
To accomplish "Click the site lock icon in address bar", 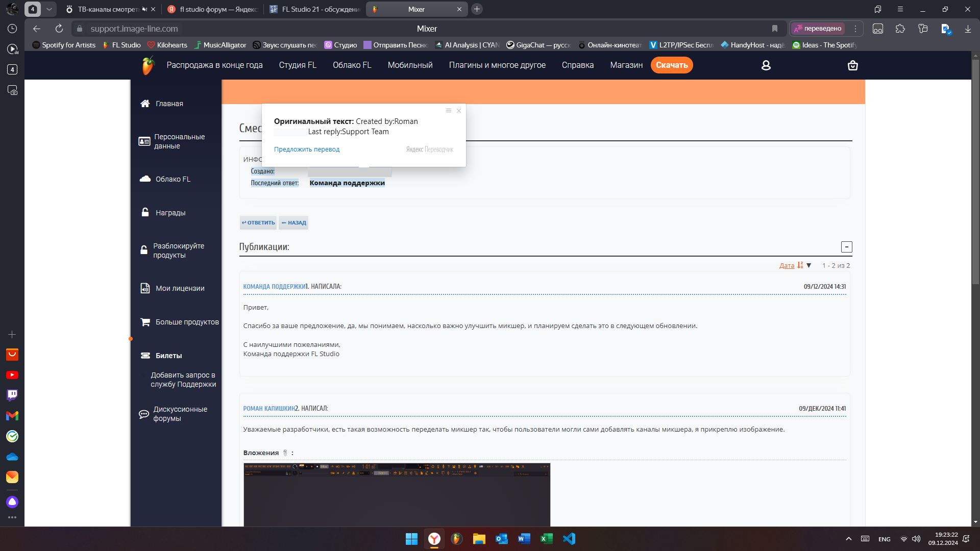I will coord(80,29).
